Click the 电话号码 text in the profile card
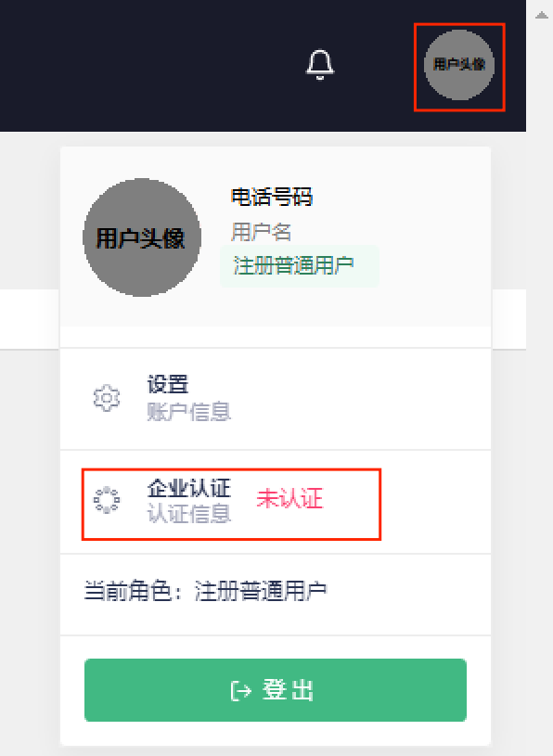 [x=272, y=198]
